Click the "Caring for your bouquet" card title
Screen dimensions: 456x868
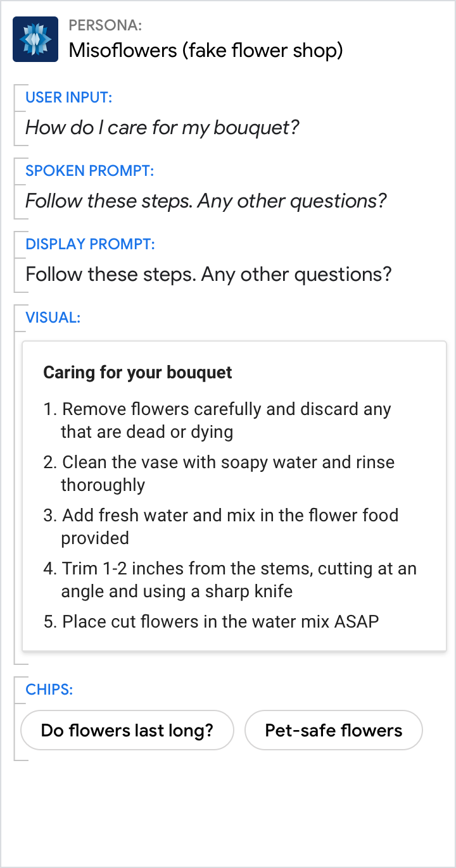pyautogui.click(x=137, y=373)
